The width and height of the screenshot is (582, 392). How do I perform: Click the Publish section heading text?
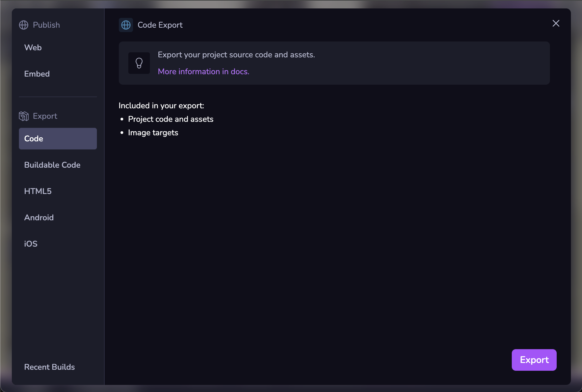(x=46, y=25)
